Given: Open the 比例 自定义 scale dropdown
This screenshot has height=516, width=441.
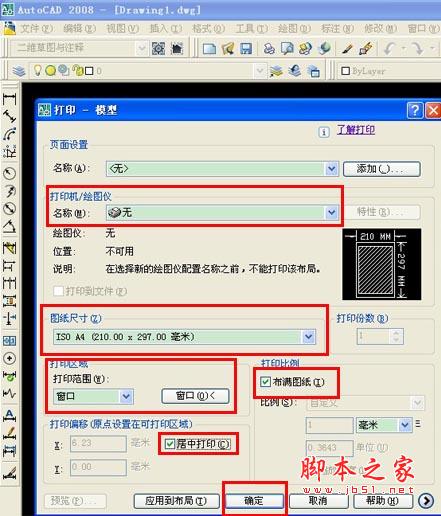Looking at the screenshot, I should pyautogui.click(x=417, y=403).
